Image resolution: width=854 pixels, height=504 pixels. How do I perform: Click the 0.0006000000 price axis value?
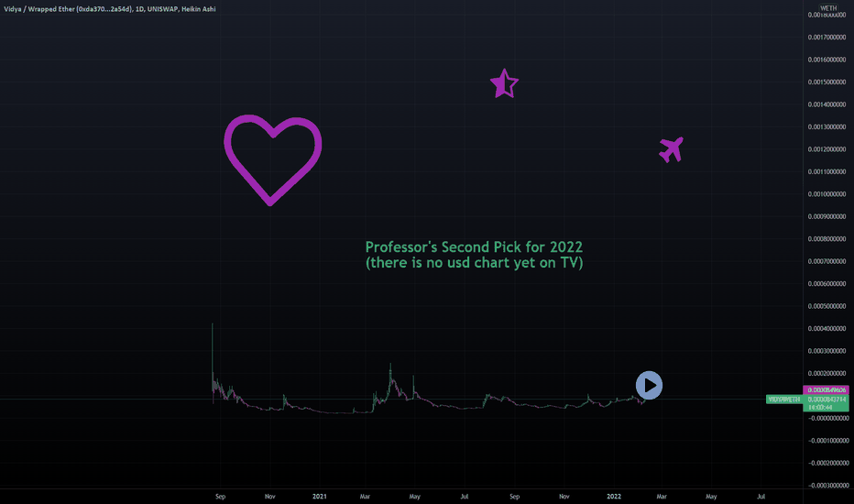[x=827, y=283]
